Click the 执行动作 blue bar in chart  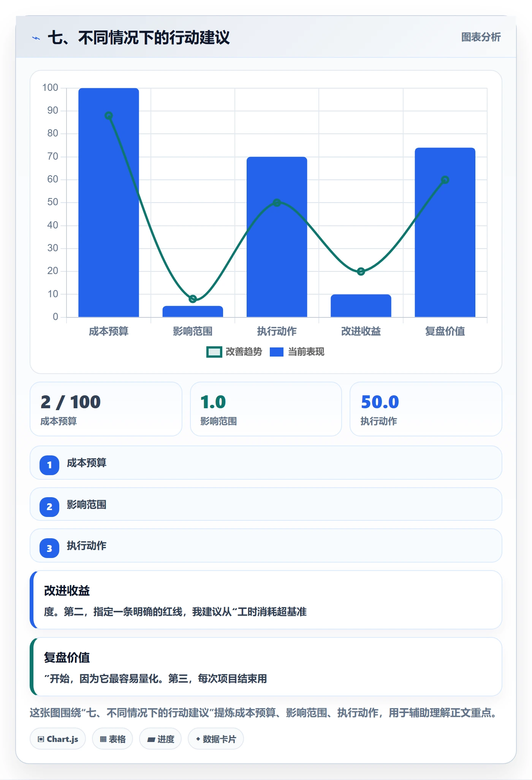point(277,237)
